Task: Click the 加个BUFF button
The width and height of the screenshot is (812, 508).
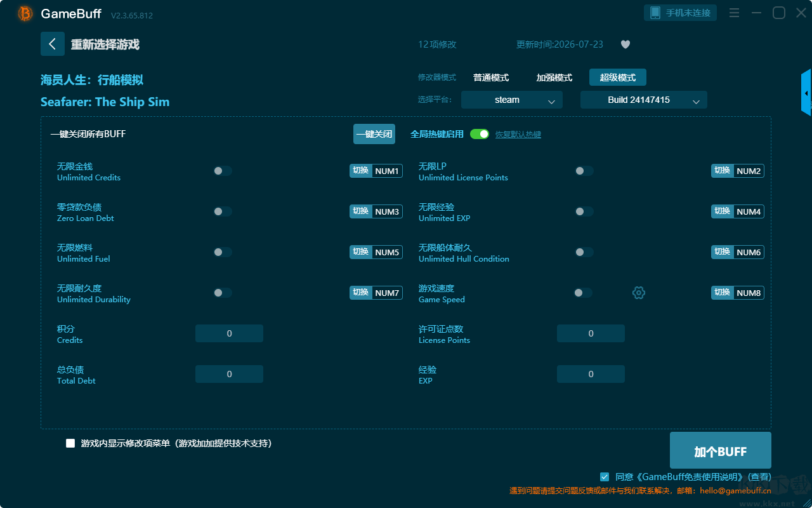Action: 721,450
